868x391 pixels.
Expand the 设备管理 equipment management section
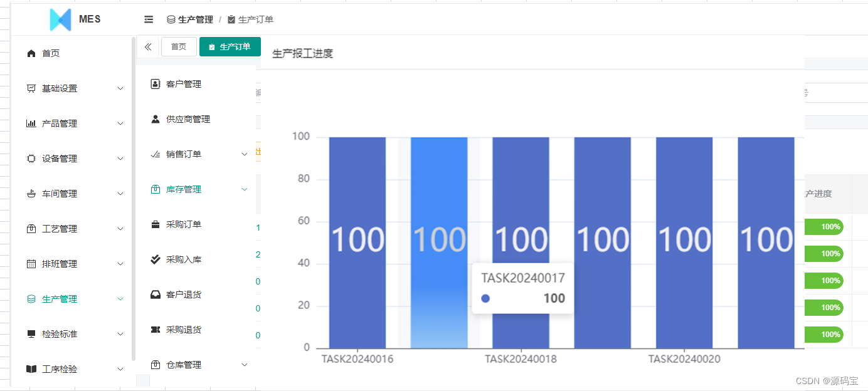69,159
